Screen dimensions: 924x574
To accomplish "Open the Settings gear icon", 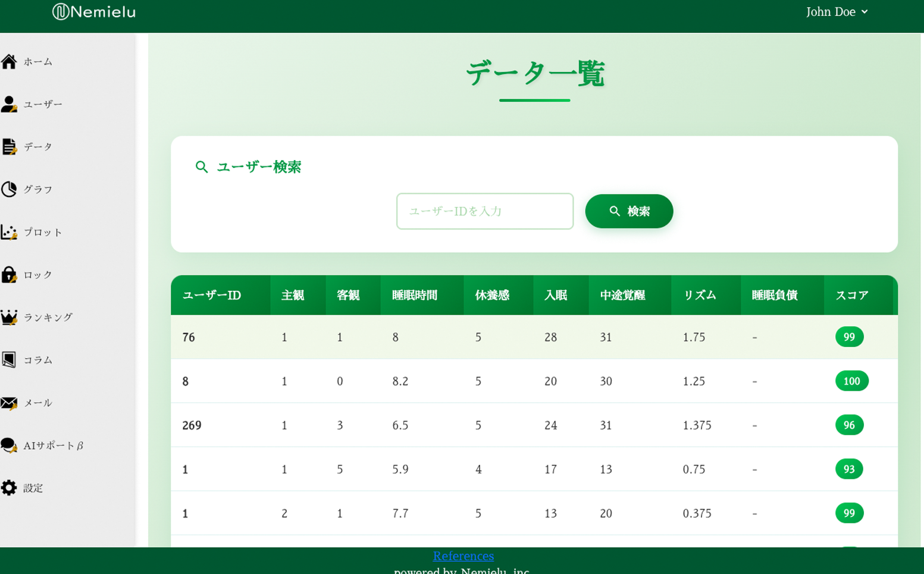I will (9, 488).
